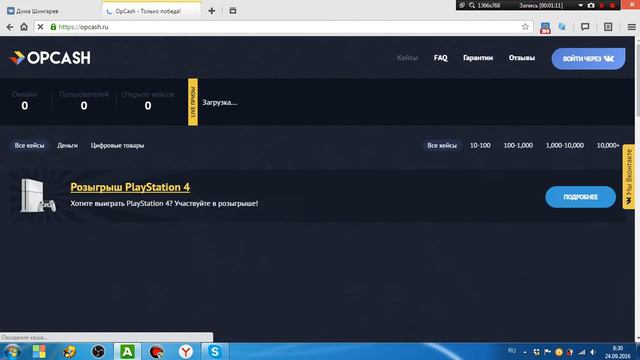Select the right Все кейсы price filter
The width and height of the screenshot is (640, 360).
[442, 145]
